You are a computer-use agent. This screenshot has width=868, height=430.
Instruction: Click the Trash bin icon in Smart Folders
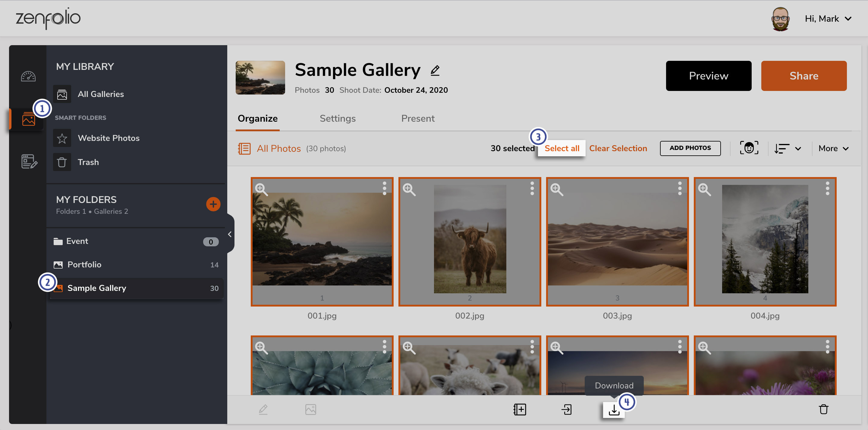click(x=62, y=162)
